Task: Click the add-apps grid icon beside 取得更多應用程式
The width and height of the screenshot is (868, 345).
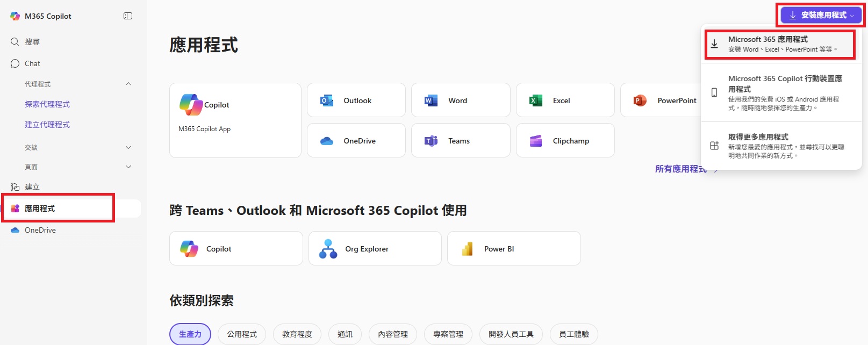Action: [714, 146]
